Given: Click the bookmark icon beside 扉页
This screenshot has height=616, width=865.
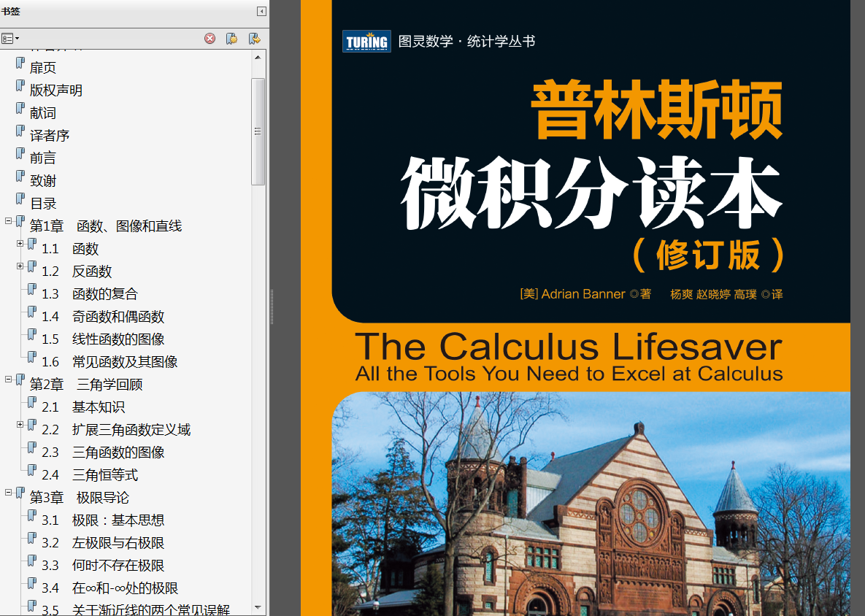Looking at the screenshot, I should click(x=20, y=63).
